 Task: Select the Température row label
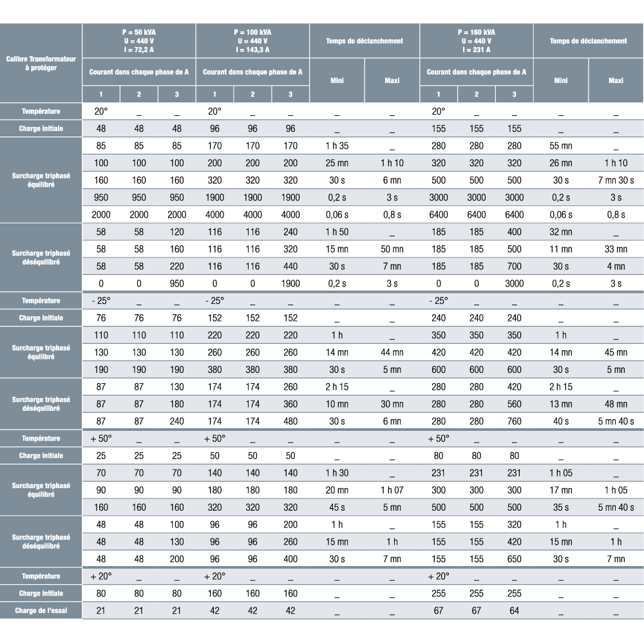pyautogui.click(x=41, y=111)
